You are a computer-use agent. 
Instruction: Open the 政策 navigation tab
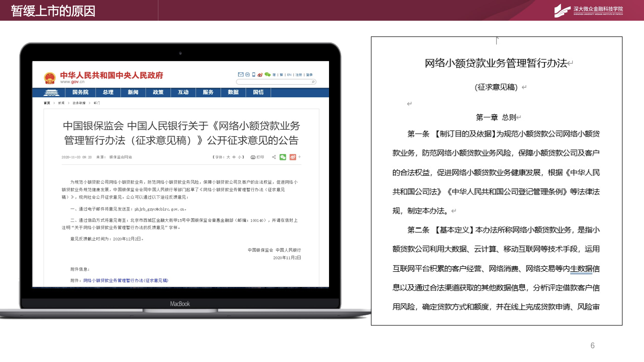tap(158, 92)
